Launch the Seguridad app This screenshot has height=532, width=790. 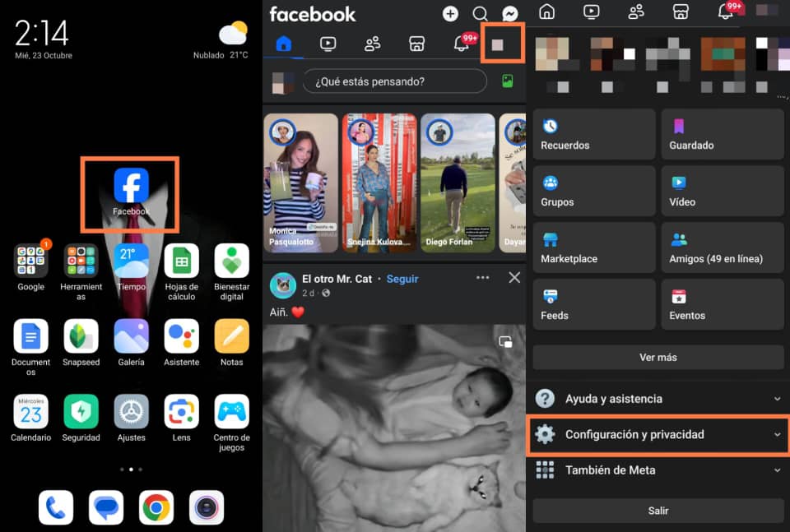pos(81,412)
